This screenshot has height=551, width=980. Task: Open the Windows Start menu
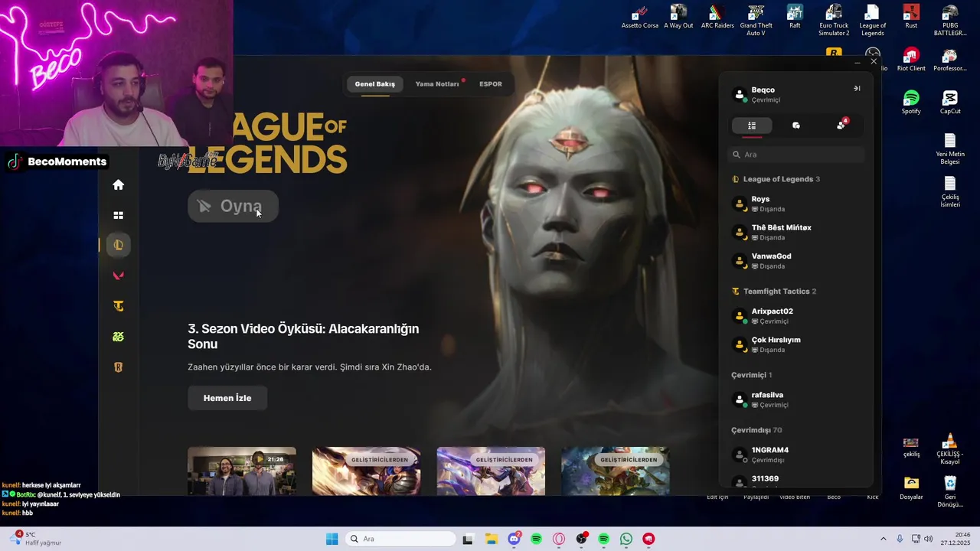(x=332, y=539)
